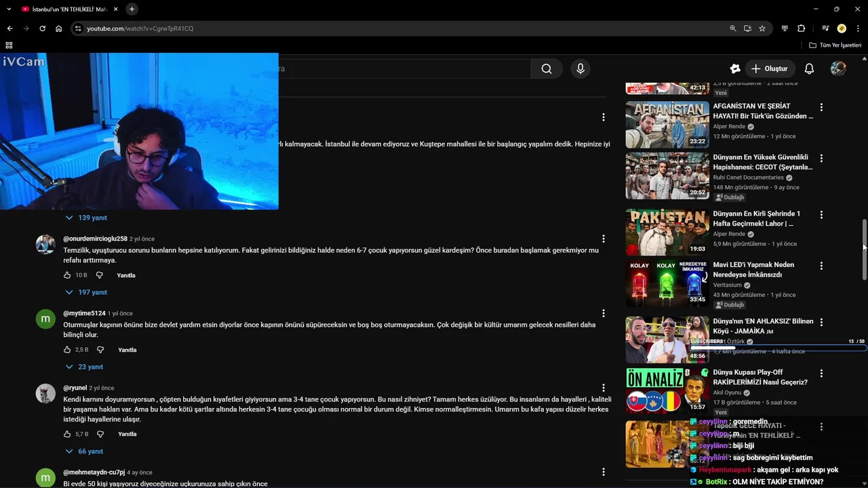Open more options for AFGANİSTAN VE ŞERİAT video
This screenshot has width=868, height=488.
(x=821, y=107)
